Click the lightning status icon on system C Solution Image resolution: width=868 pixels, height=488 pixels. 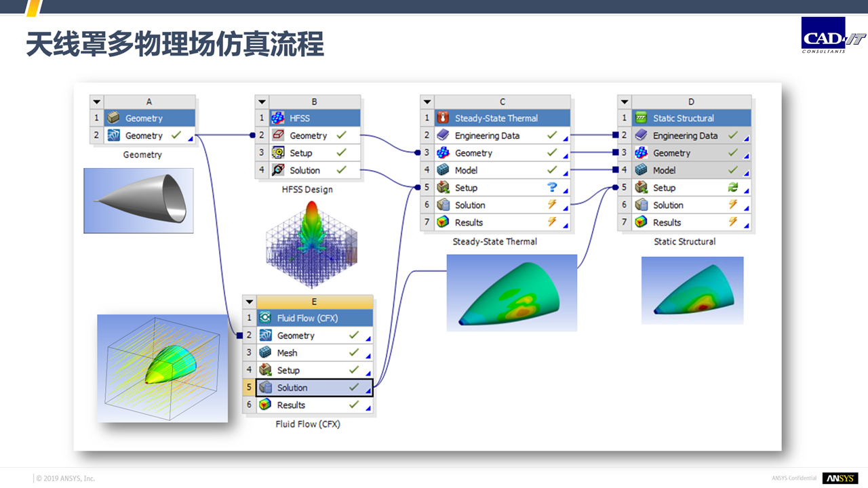point(552,205)
